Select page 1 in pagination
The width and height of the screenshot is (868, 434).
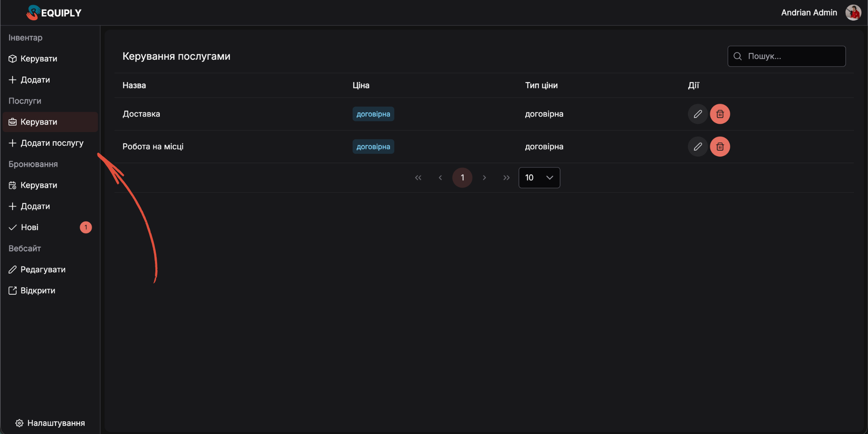pos(462,178)
